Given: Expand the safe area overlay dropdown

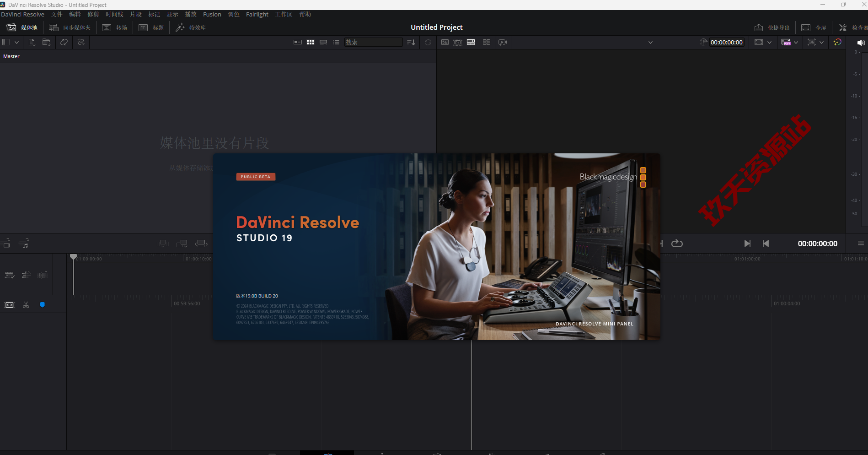Looking at the screenshot, I should pos(821,43).
